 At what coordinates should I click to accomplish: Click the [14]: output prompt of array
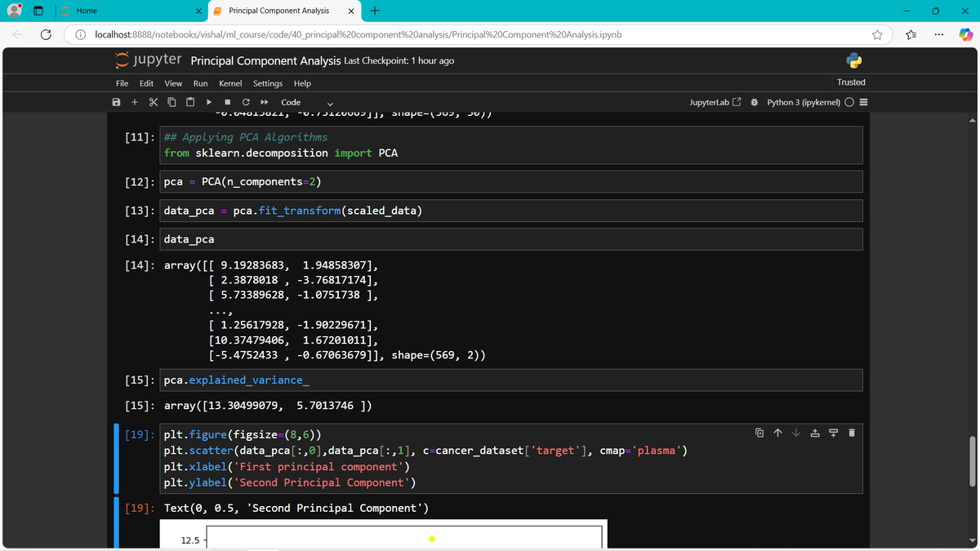(x=140, y=265)
